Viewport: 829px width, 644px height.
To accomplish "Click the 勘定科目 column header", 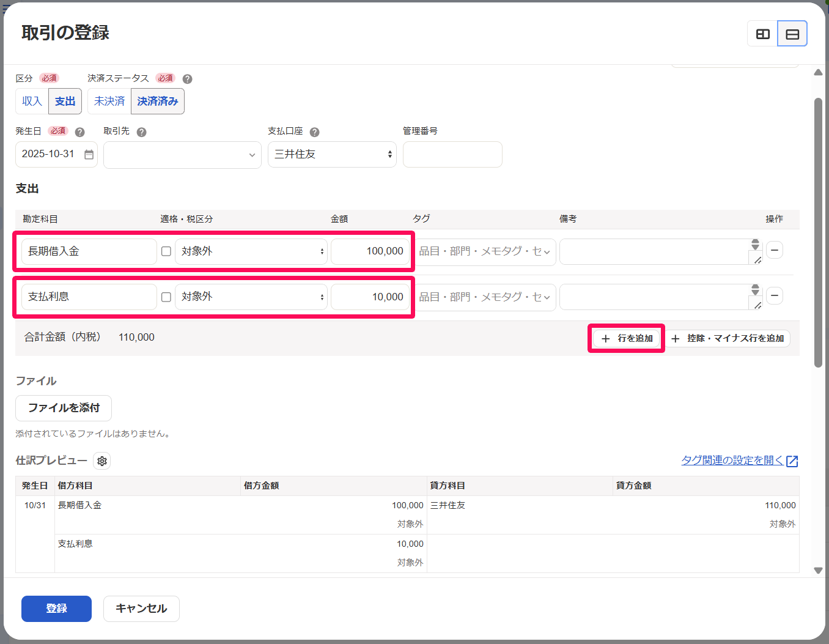I will tap(40, 219).
